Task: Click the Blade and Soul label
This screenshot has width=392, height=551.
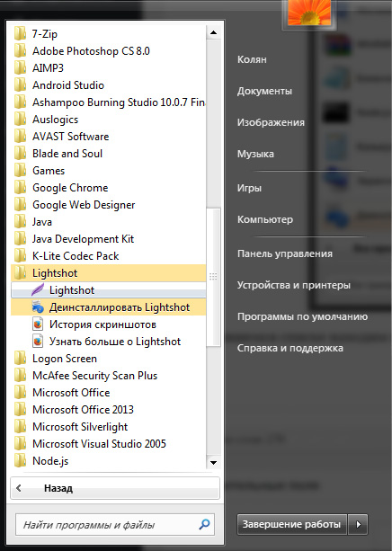Action: pos(67,154)
